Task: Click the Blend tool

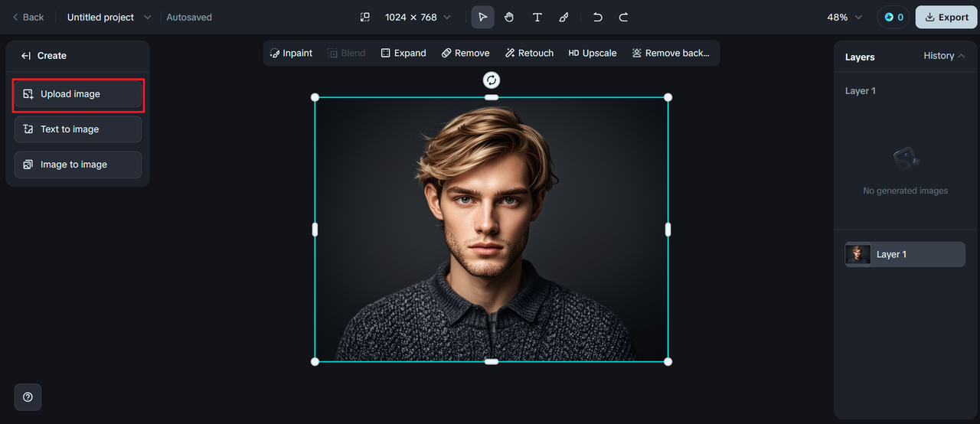Action: (x=347, y=53)
